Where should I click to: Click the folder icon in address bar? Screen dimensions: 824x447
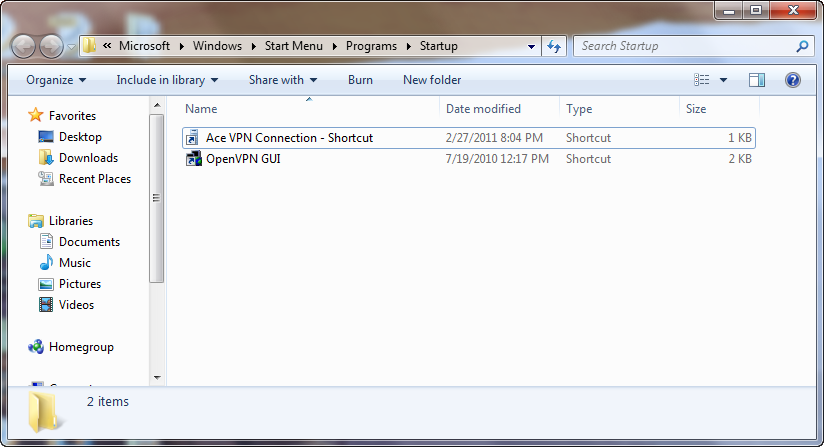(x=89, y=46)
